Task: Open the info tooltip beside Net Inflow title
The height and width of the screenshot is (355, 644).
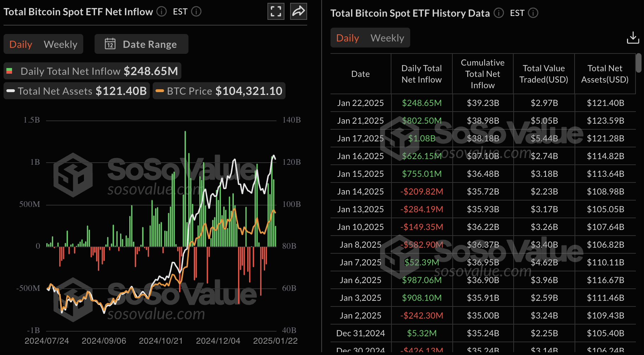Action: tap(161, 12)
